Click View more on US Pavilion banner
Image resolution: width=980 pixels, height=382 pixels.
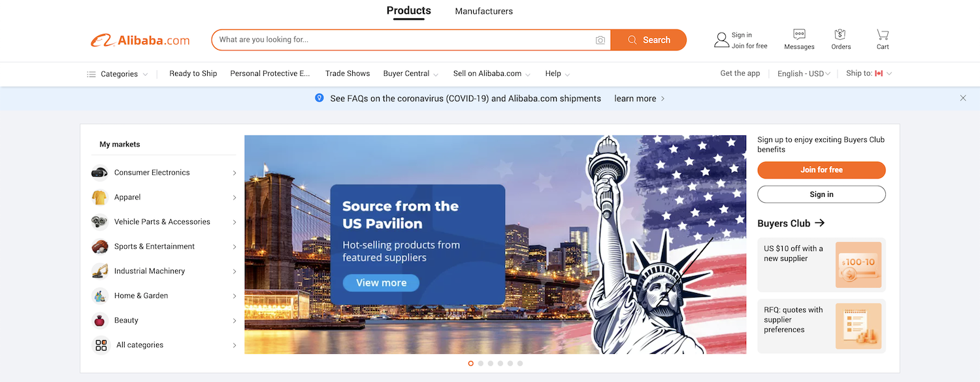(x=381, y=283)
